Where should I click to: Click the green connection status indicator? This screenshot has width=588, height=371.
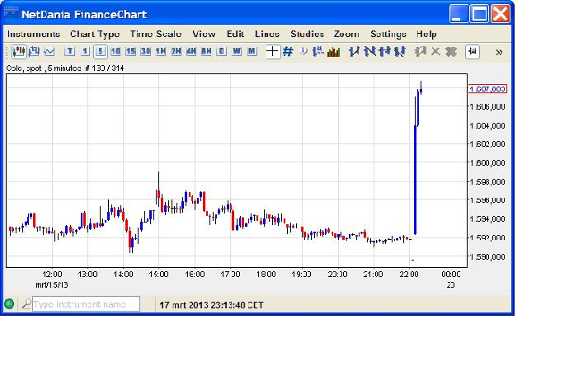point(10,304)
